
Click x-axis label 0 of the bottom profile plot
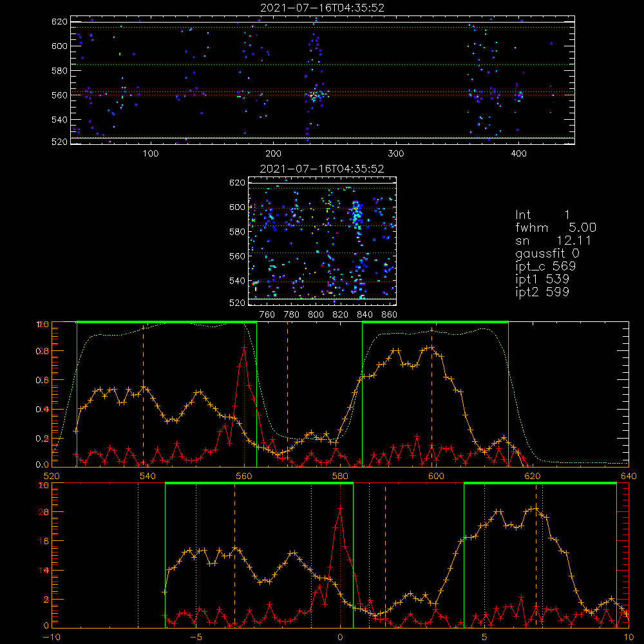(340, 638)
